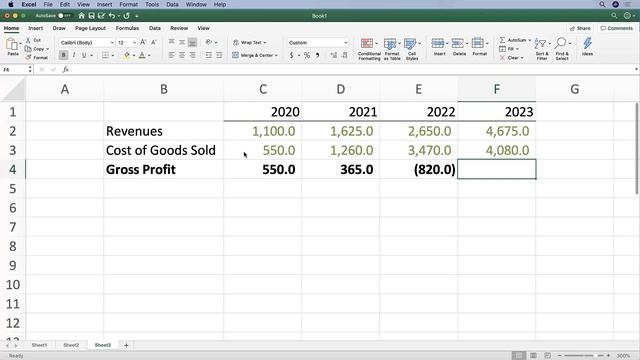
Task: Click the Home icon in title bar
Action: (x=81, y=16)
